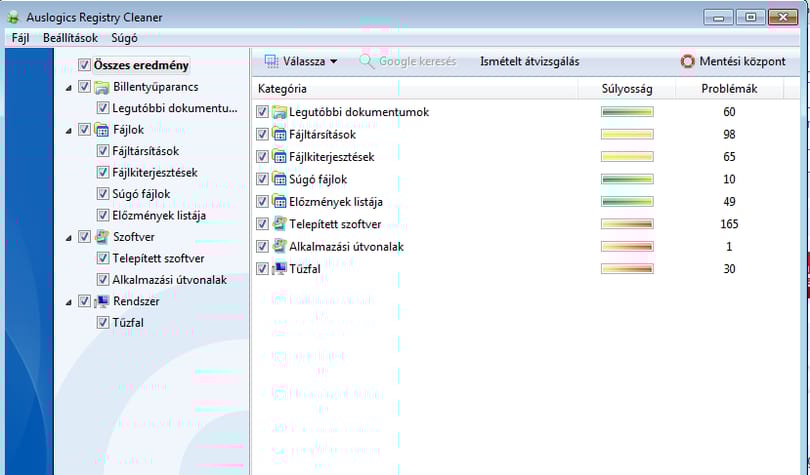Screen dimensions: 810x475
Task: Click the Auslogics Registry Cleaner title bar icon
Action: [13, 17]
